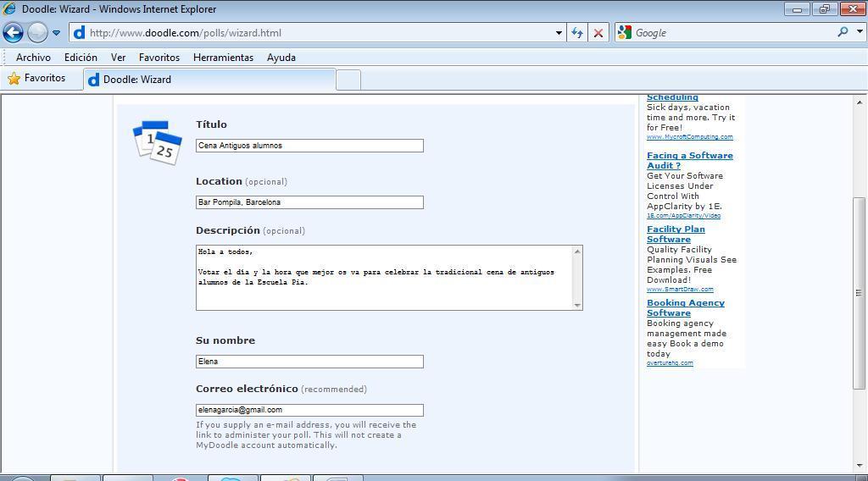868x481 pixels.
Task: Click the Refresh page icon
Action: pos(577,33)
